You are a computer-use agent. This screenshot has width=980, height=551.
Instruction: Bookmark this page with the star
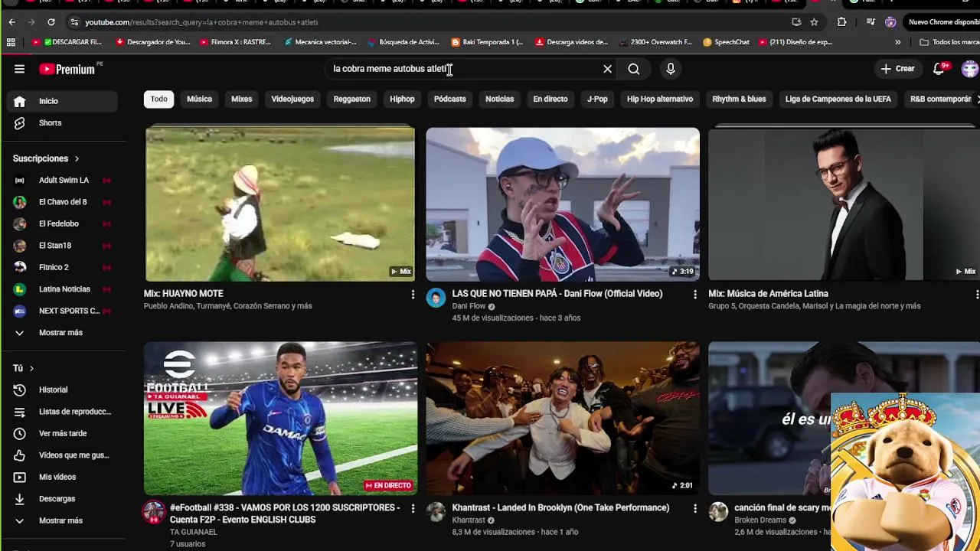click(x=814, y=22)
